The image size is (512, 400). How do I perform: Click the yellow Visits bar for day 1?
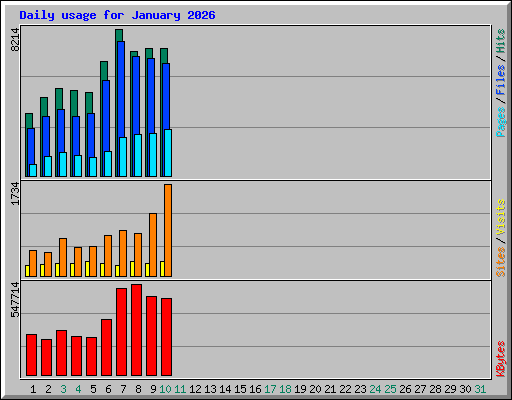(x=27, y=271)
